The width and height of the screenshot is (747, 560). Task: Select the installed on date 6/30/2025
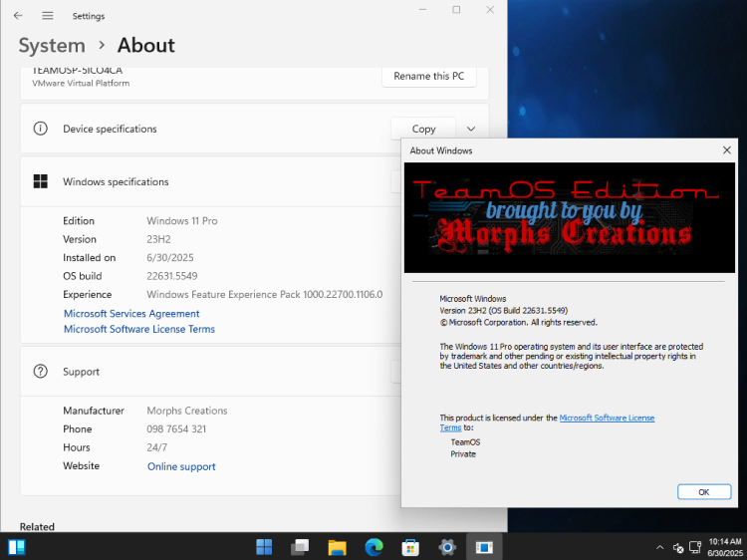170,258
